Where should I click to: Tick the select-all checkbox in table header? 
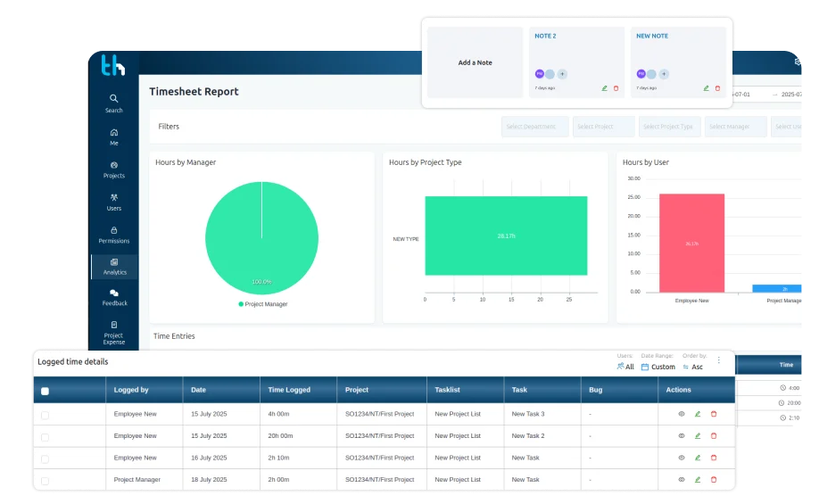(x=45, y=392)
